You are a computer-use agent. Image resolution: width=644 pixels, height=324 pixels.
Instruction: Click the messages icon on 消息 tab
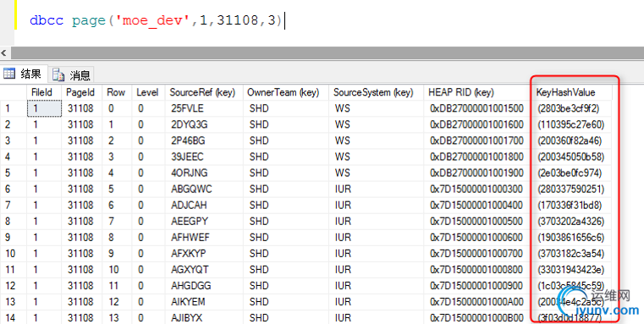click(x=58, y=74)
